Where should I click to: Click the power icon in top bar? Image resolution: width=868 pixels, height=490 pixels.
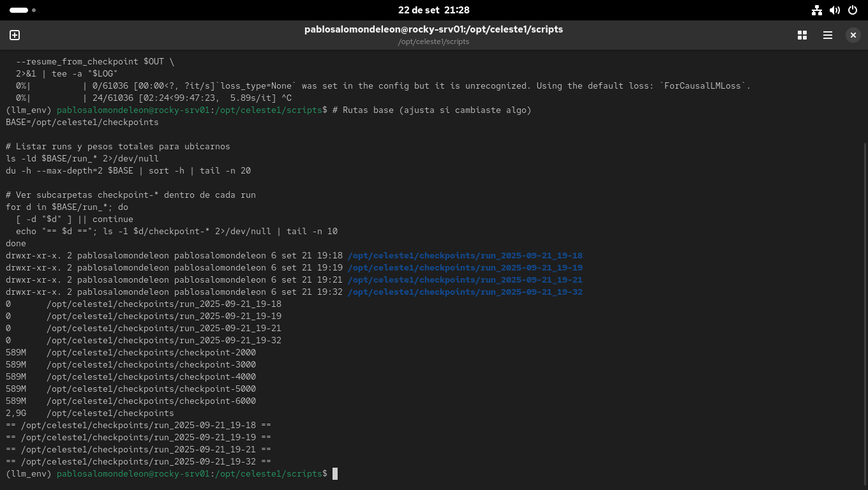point(852,10)
